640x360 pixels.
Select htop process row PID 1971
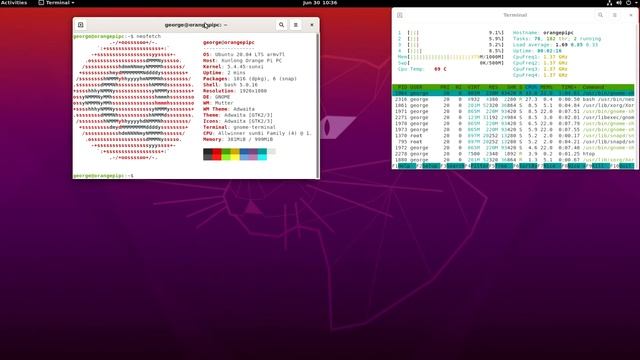513,111
